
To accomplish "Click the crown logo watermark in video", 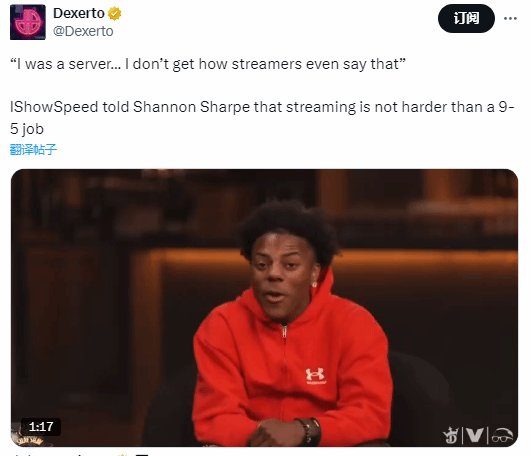I will (x=451, y=435).
